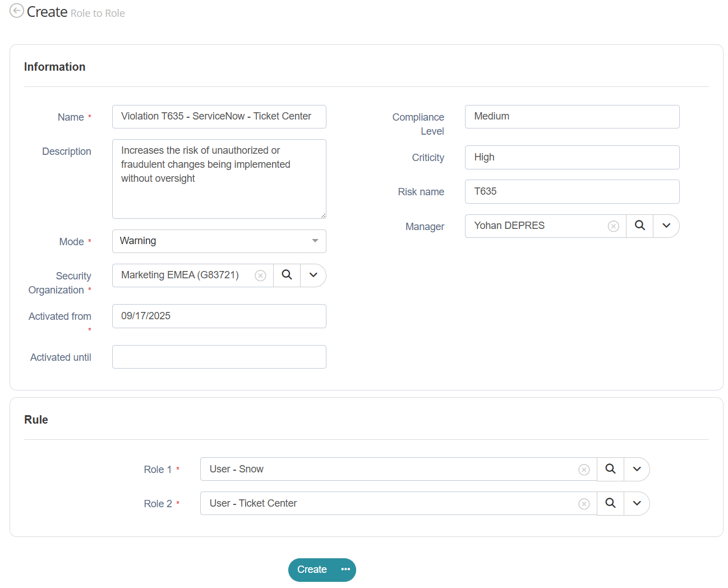Screen dimensions: 728x588
Task: Select the Risk name T635 field
Action: [x=572, y=191]
